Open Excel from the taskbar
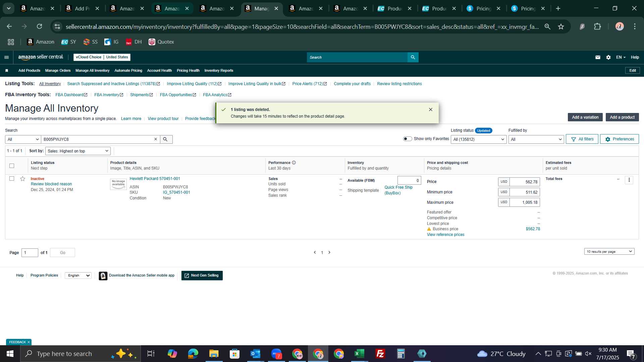The height and width of the screenshot is (362, 644). (x=359, y=354)
